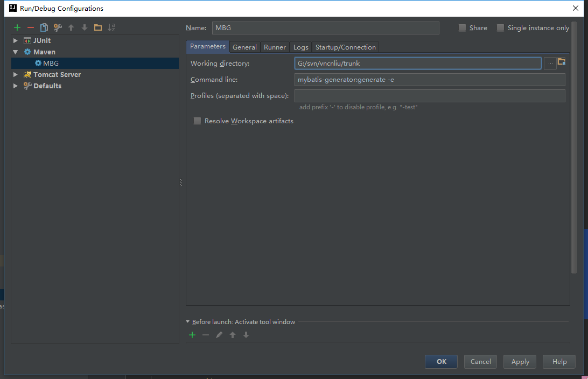Add a new run configuration
The image size is (588, 379).
coord(17,27)
